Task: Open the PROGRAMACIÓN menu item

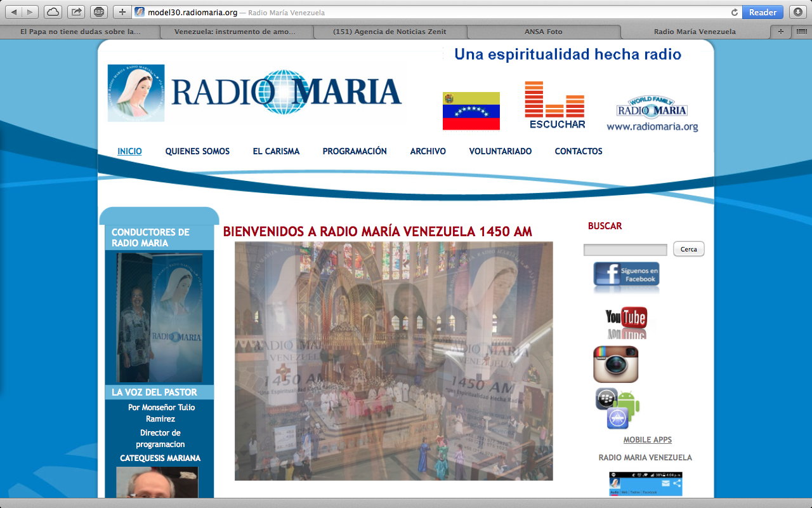Action: click(x=355, y=151)
